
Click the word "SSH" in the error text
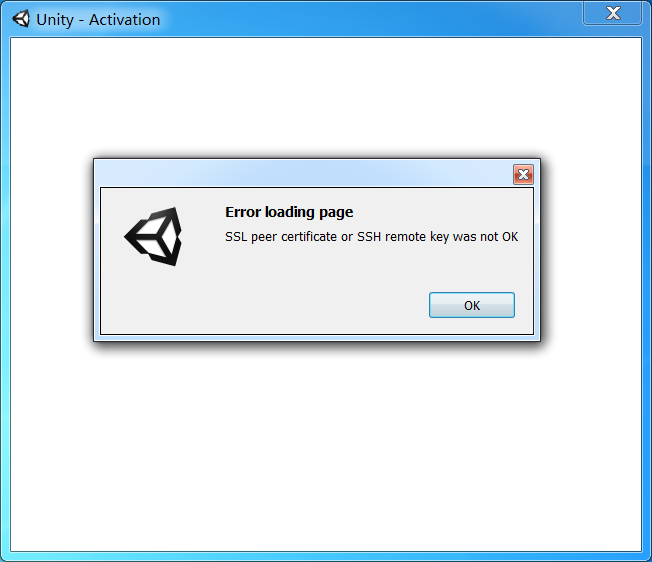369,237
